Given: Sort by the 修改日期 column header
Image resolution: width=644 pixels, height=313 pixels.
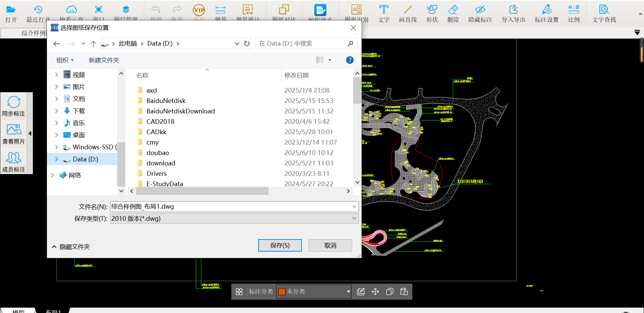Looking at the screenshot, I should pos(297,75).
